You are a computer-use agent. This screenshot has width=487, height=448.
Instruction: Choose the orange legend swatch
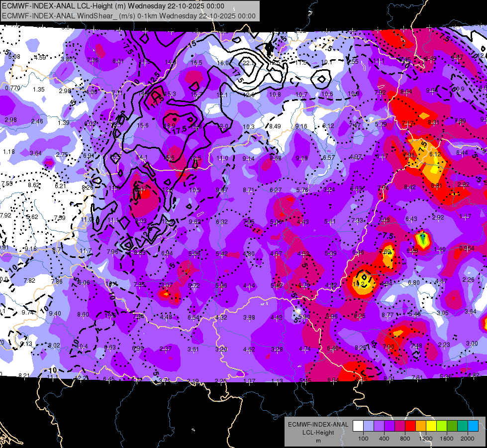pos(421,426)
